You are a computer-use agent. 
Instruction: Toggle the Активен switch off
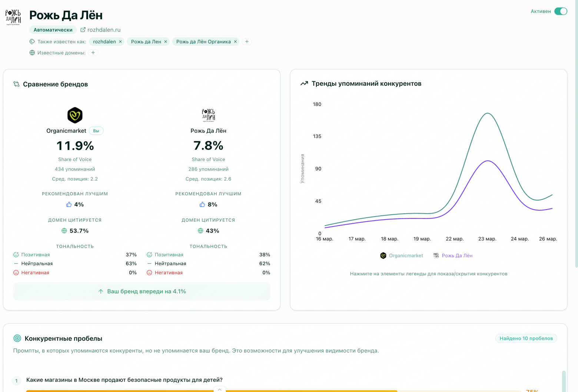tap(560, 11)
